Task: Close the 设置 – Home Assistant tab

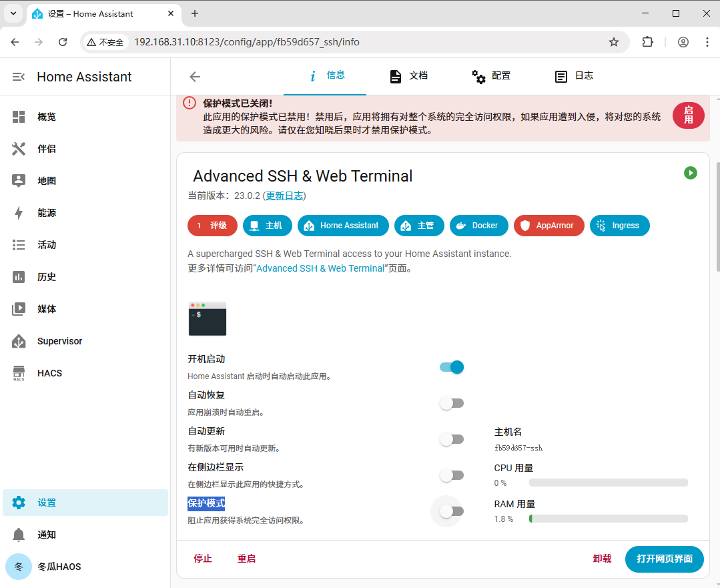Action: 171,14
